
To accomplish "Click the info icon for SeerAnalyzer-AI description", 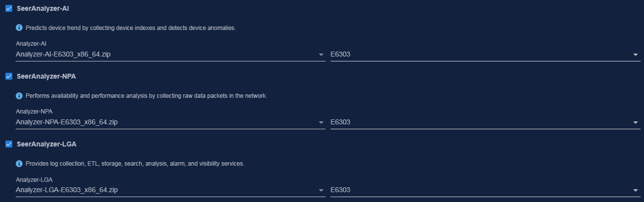I will coord(19,28).
